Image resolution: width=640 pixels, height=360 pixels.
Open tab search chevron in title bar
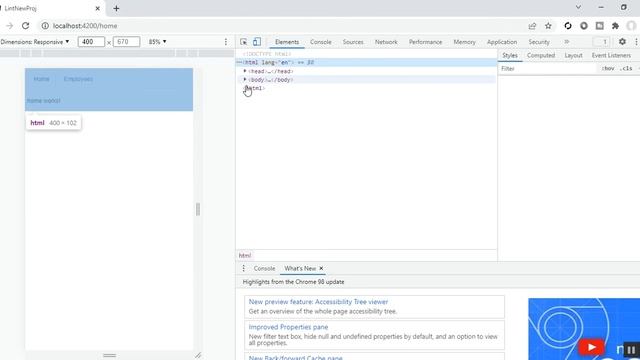578,7
